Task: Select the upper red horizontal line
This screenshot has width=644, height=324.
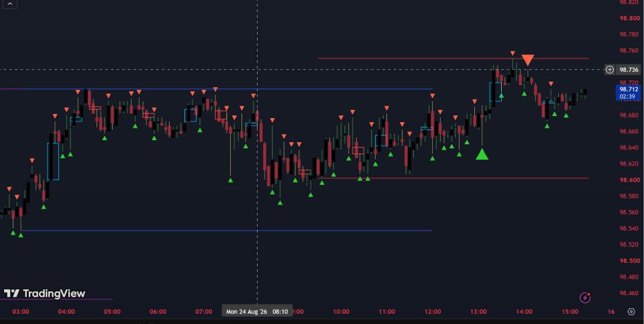Action: point(453,58)
